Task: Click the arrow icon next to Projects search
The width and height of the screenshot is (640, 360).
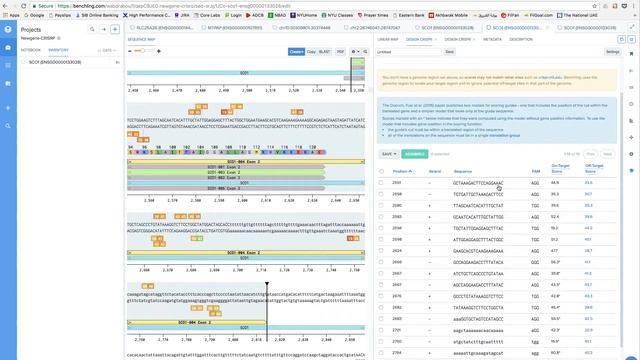Action: click(104, 29)
